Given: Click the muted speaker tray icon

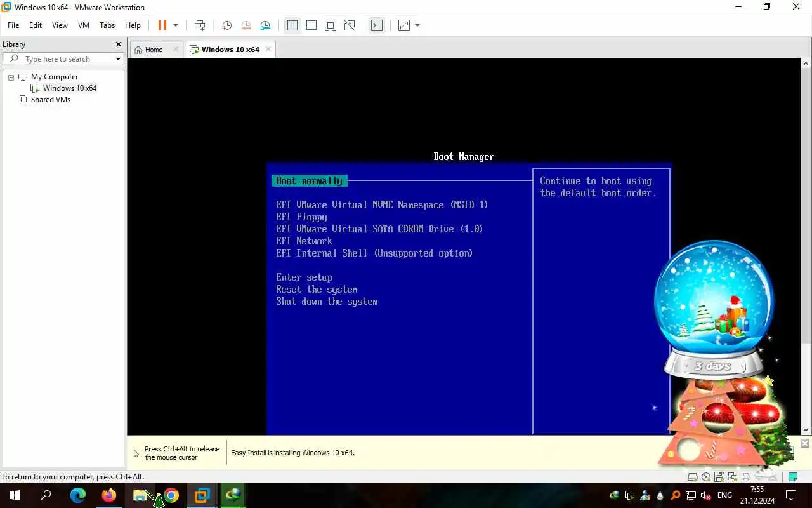Looking at the screenshot, I should (x=706, y=495).
